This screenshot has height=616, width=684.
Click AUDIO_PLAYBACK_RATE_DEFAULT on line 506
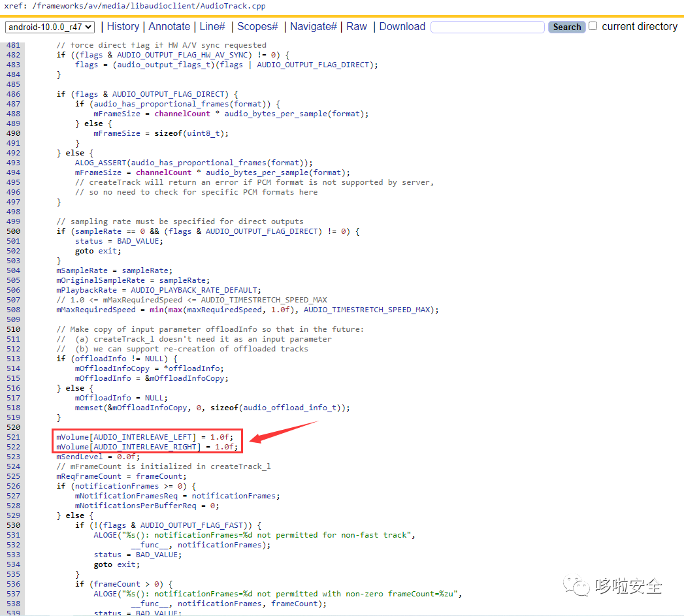point(193,290)
